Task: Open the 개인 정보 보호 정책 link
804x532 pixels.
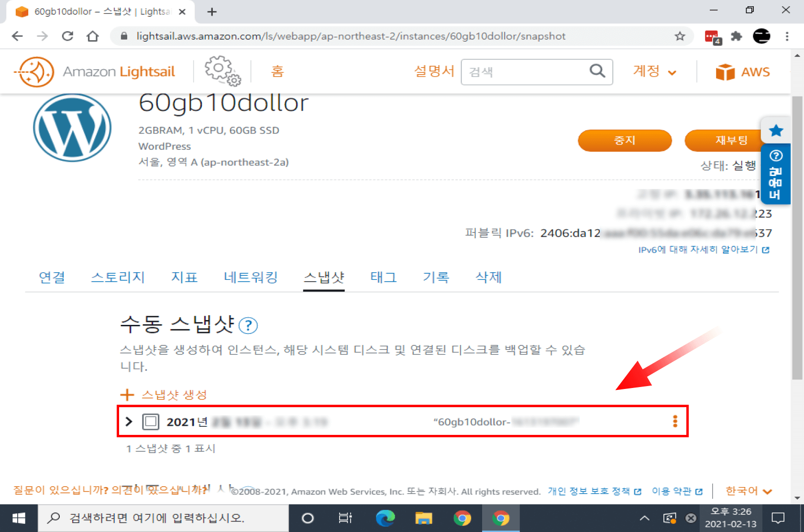Action: coord(594,491)
